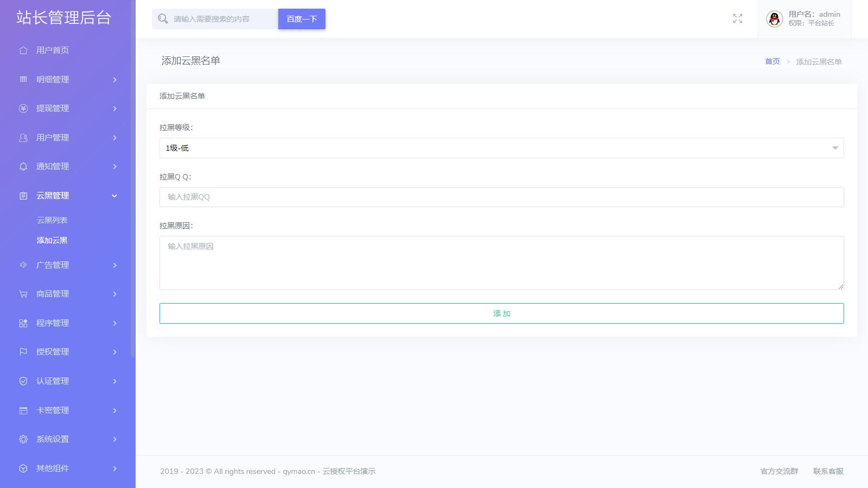Viewport: 868px width, 488px height.
Task: Click the shopping cart icon for 商品管理
Action: (23, 294)
